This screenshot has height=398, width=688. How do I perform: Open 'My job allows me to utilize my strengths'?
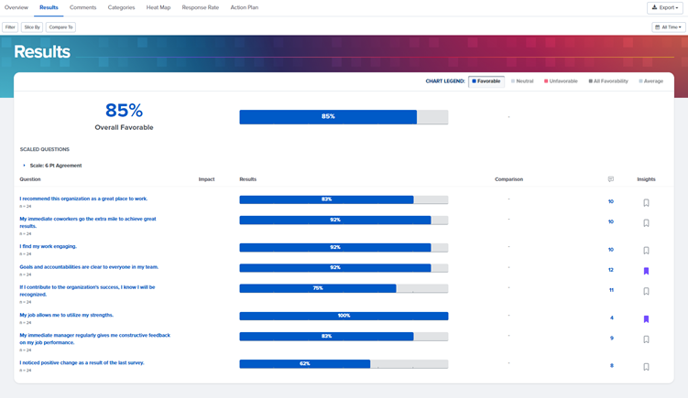[66, 315]
